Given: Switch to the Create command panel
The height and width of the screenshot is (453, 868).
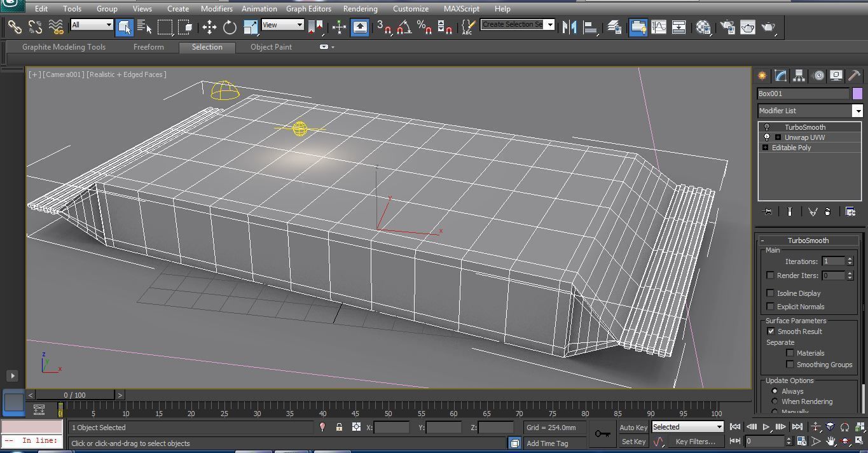Looking at the screenshot, I should coord(762,76).
